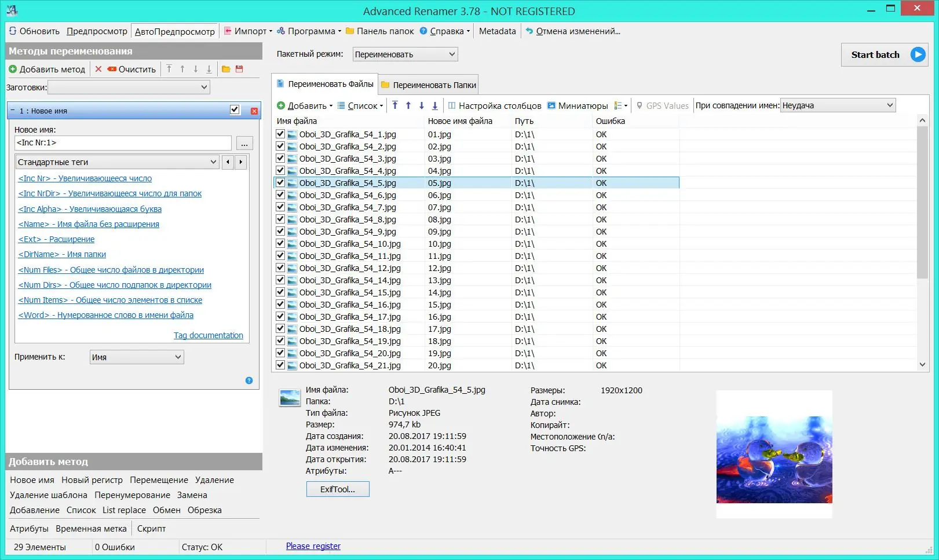The height and width of the screenshot is (560, 939).
Task: Click the blue help icon in method panel
Action: coord(249,380)
